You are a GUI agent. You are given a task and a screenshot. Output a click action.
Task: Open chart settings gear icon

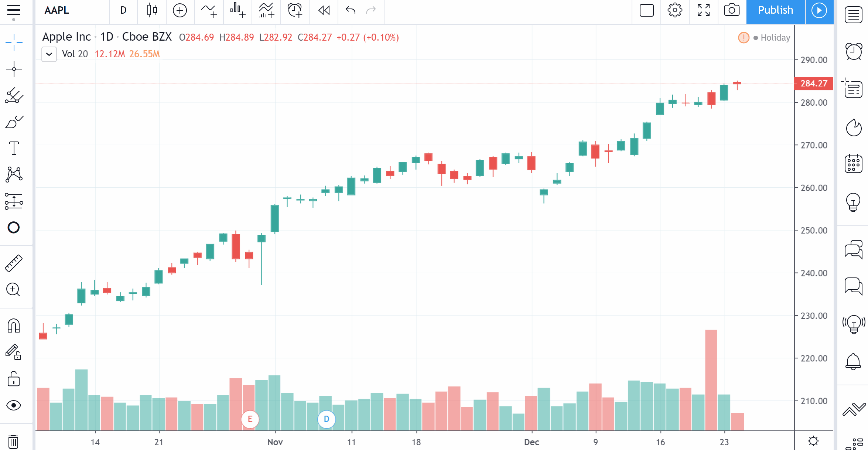674,10
